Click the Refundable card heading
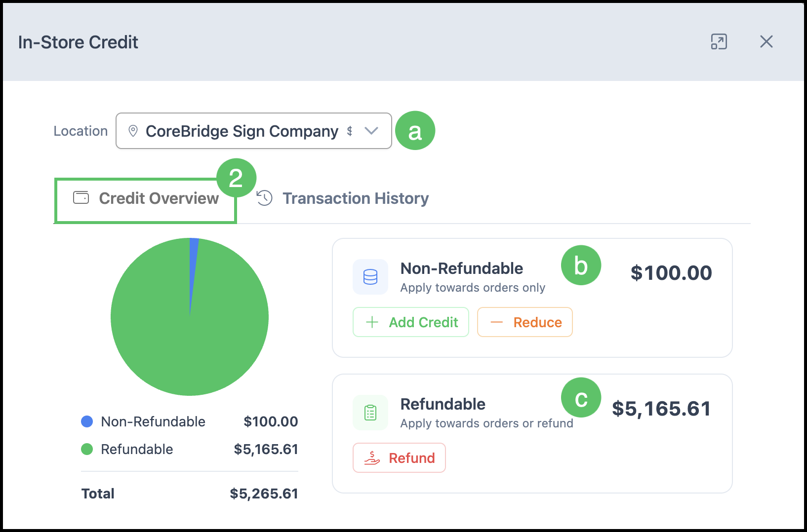Viewport: 807px width, 532px height. click(x=443, y=404)
